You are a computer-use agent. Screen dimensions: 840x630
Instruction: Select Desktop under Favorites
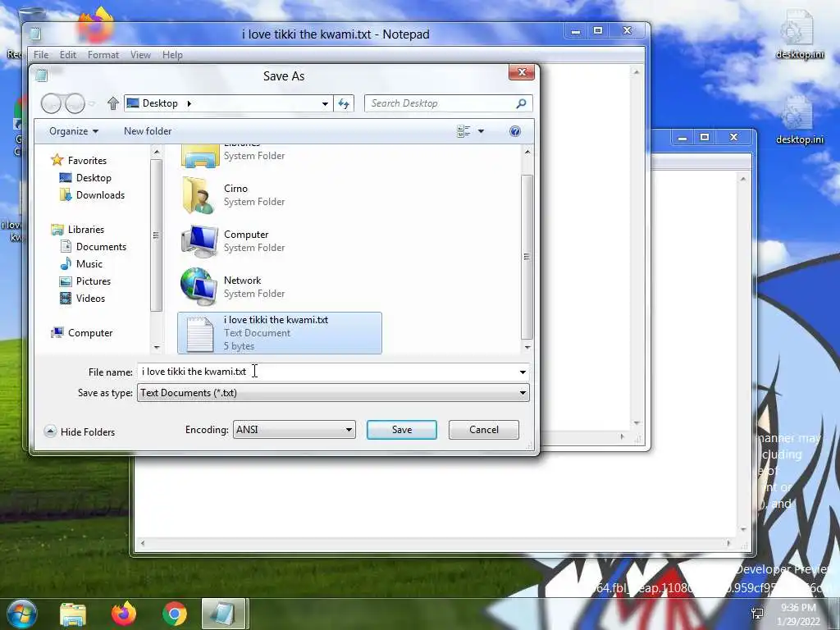pyautogui.click(x=85, y=178)
